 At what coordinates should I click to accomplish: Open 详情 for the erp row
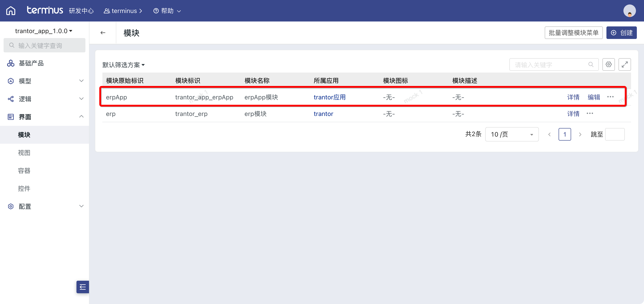point(573,114)
